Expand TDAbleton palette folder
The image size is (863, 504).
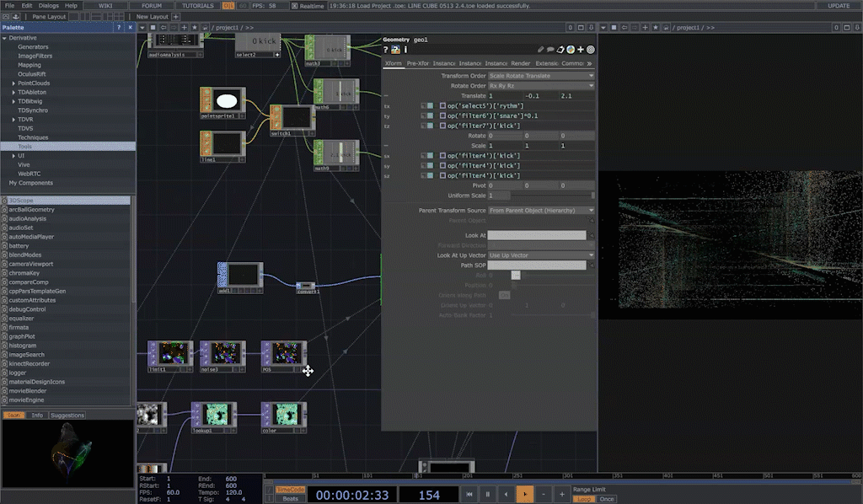point(13,93)
